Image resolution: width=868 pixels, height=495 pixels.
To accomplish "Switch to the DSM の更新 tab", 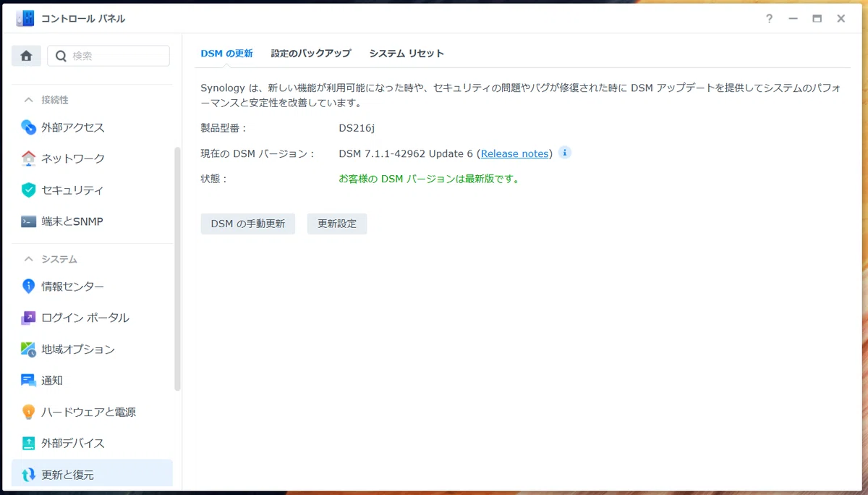I will 226,54.
